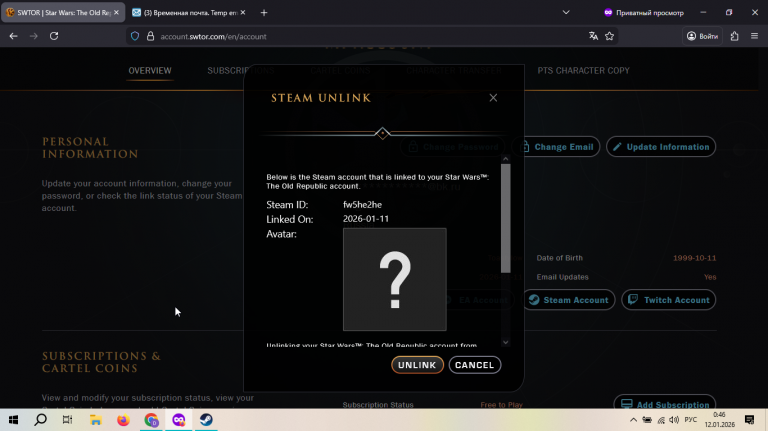The image size is (768, 431).
Task: Click the translate page icon
Action: [x=593, y=36]
